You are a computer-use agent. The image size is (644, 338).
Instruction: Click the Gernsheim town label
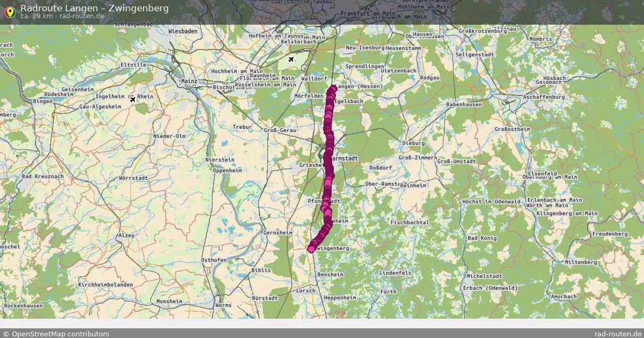pos(278,233)
